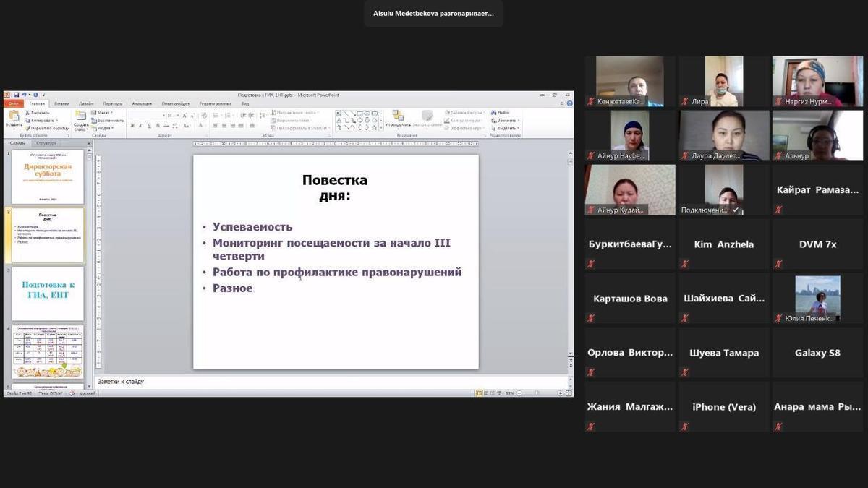Click the Find (Найти) binoculars icon

(x=494, y=113)
